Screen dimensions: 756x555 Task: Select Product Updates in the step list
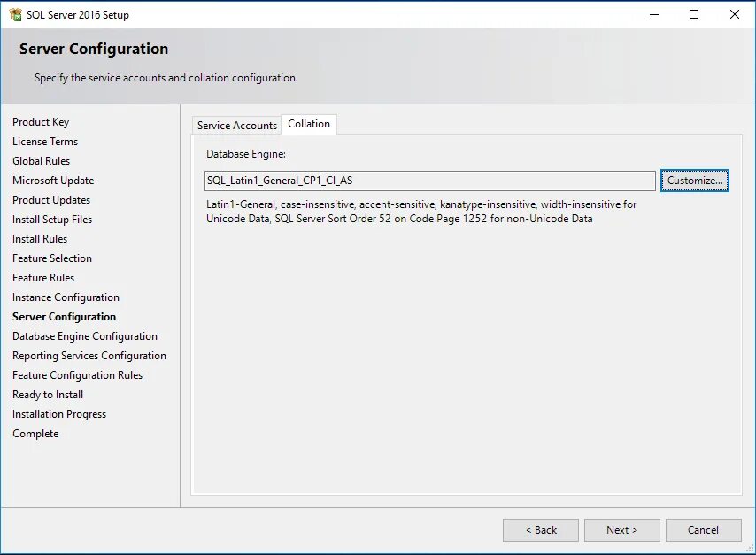51,200
